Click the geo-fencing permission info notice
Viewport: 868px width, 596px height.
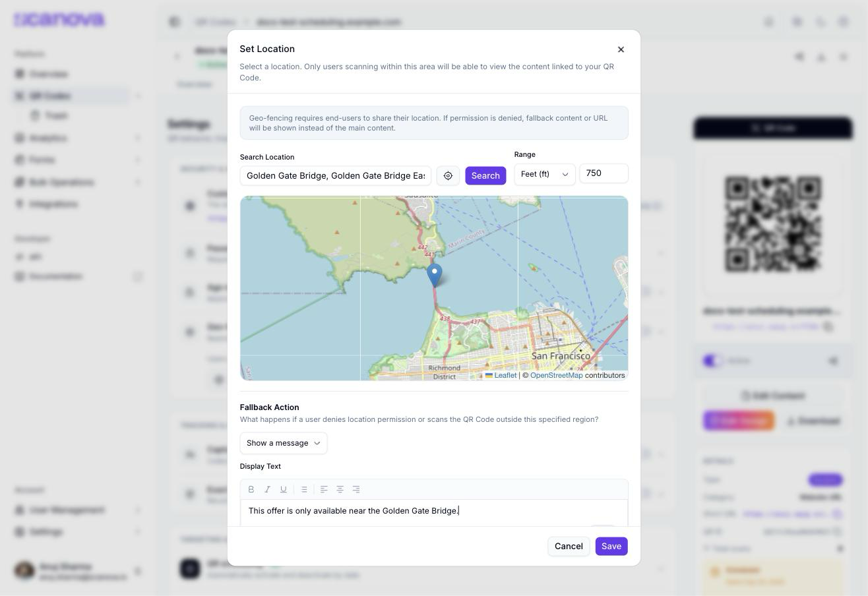pos(434,123)
